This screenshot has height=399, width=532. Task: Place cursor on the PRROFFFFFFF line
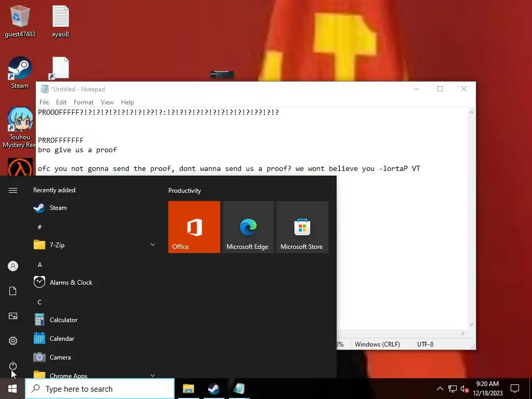[x=60, y=140]
